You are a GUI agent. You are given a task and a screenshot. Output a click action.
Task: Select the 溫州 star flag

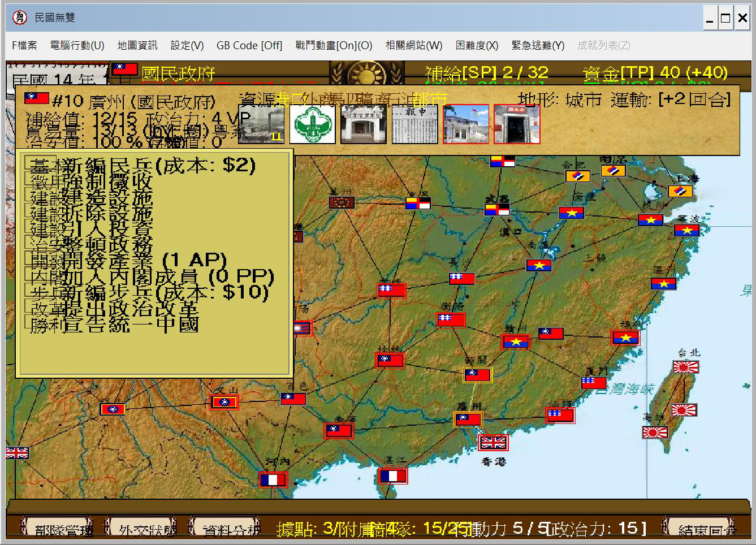(x=663, y=284)
